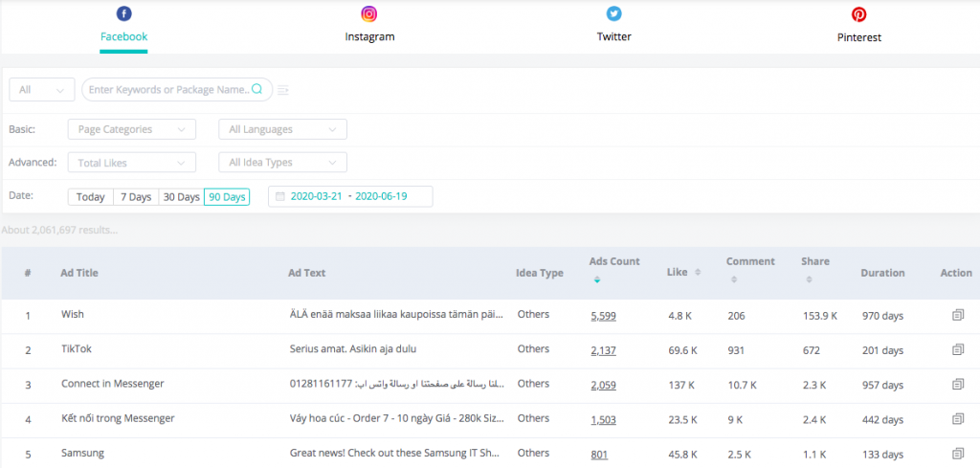The height and width of the screenshot is (468, 980).
Task: Sort by Share column arrows
Action: point(809,279)
